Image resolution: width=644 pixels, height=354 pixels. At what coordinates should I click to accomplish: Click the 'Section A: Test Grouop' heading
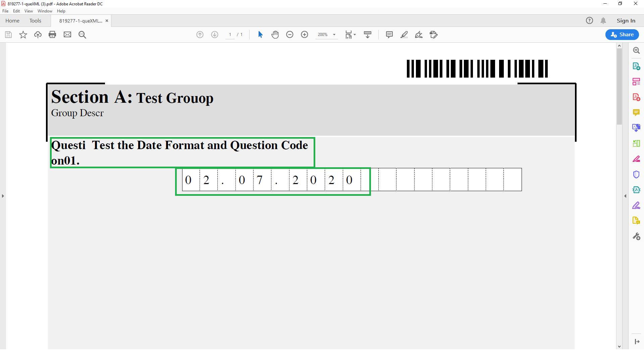point(132,97)
